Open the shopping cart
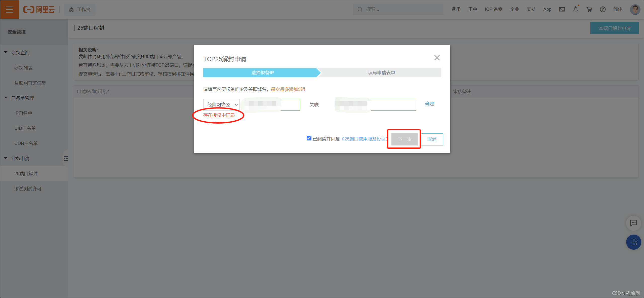Screen dimensions: 644x298 589,9
